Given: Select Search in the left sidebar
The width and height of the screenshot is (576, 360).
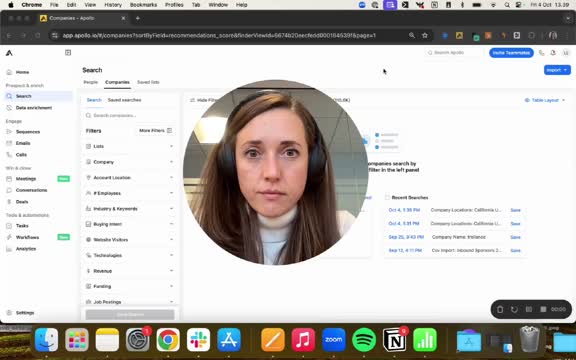Looking at the screenshot, I should coord(38,96).
